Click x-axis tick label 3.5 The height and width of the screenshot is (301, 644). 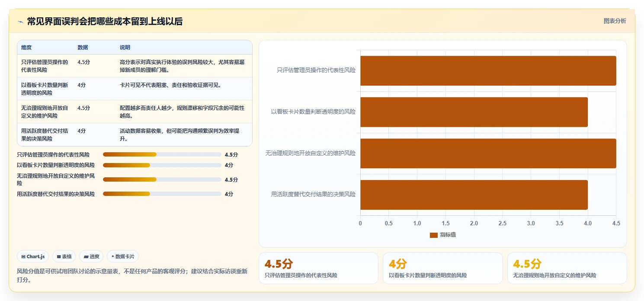[x=560, y=223]
